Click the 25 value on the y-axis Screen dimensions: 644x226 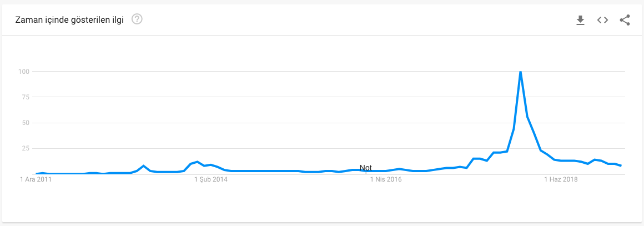[x=27, y=148]
